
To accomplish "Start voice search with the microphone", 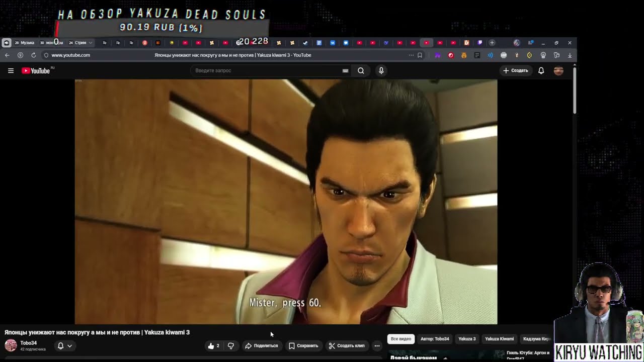I will pyautogui.click(x=381, y=71).
